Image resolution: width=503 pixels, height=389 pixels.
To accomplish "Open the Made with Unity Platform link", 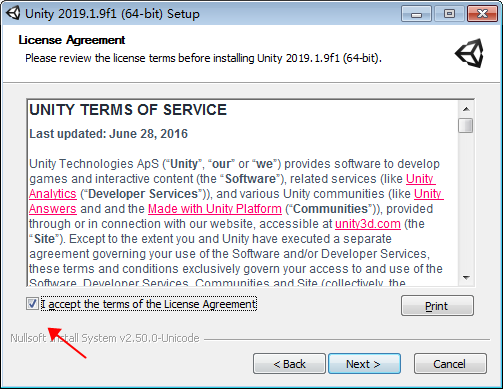I will click(x=215, y=209).
